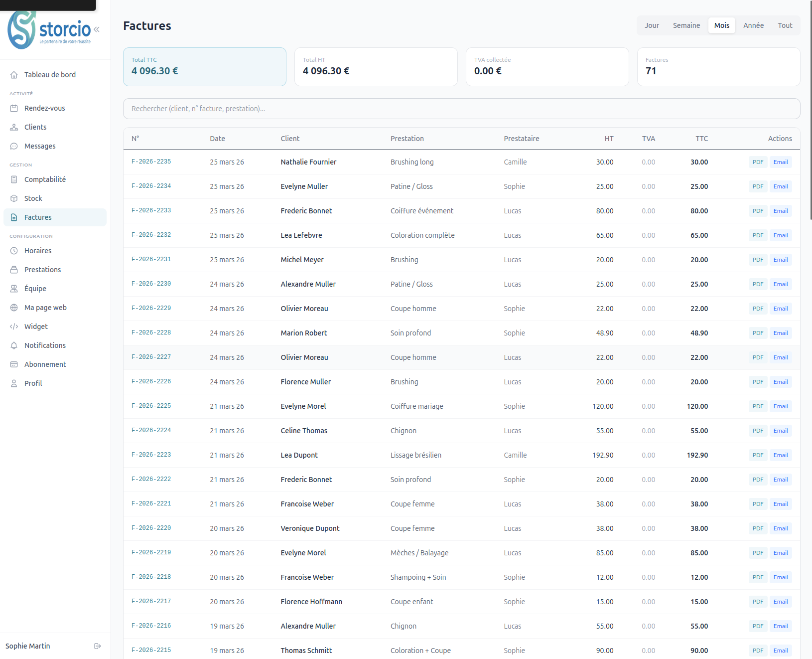The height and width of the screenshot is (659, 812).
Task: Click client name Thomas Schmitt
Action: point(306,651)
